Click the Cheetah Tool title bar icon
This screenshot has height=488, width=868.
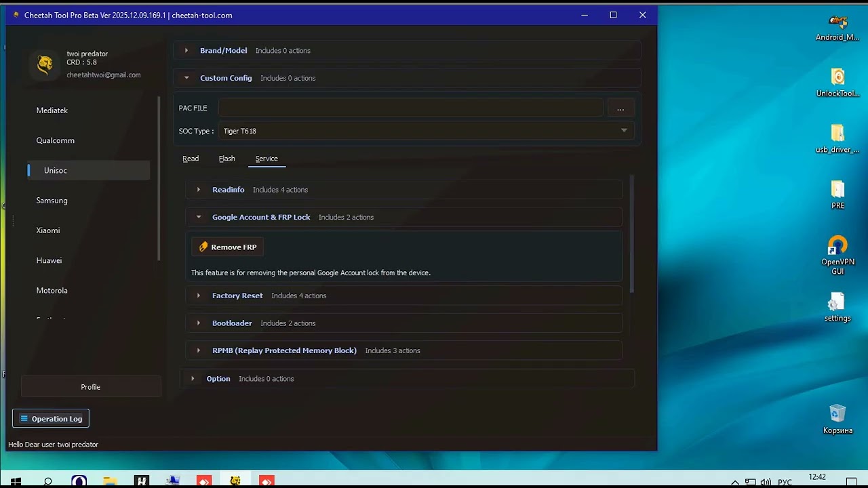point(16,15)
